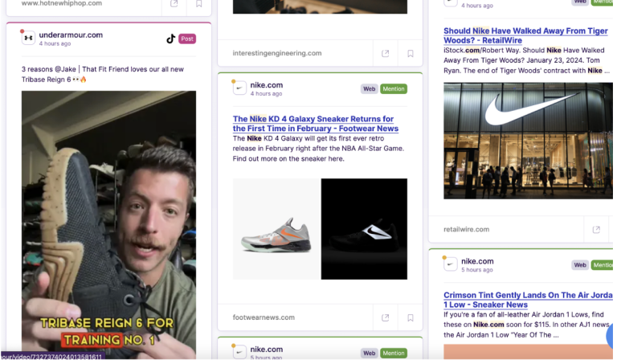Select the Post tag on underarmour card
This screenshot has width=617, height=364.
point(187,39)
